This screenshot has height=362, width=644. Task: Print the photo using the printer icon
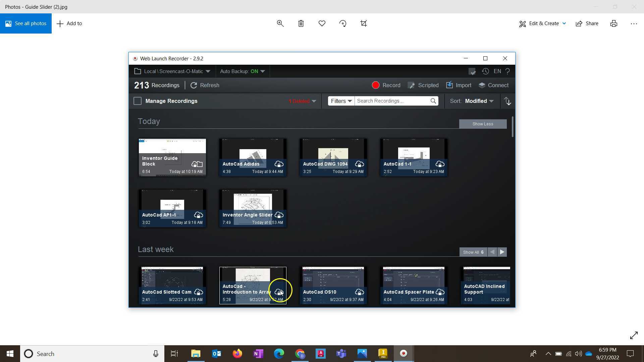click(x=613, y=23)
